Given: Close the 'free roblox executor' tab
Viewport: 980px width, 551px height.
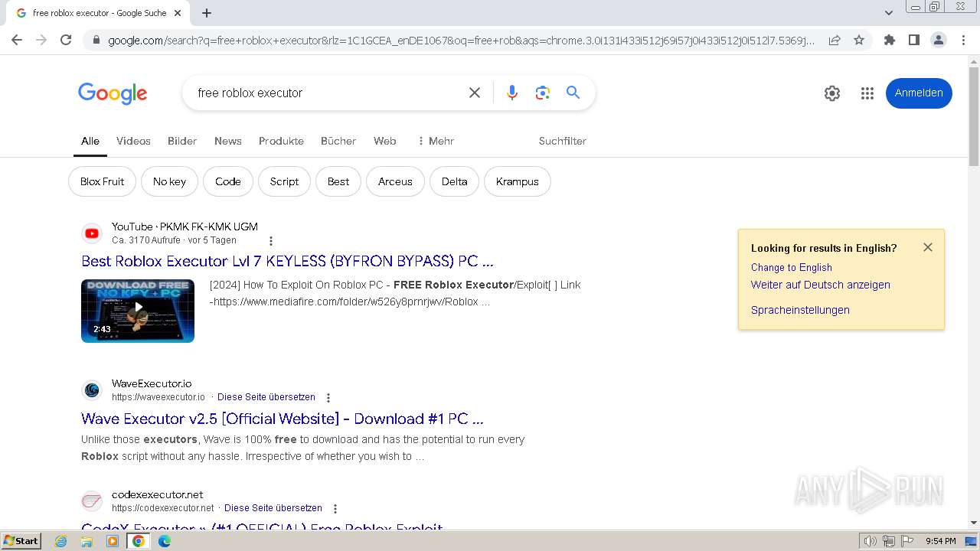Looking at the screenshot, I should pyautogui.click(x=178, y=13).
